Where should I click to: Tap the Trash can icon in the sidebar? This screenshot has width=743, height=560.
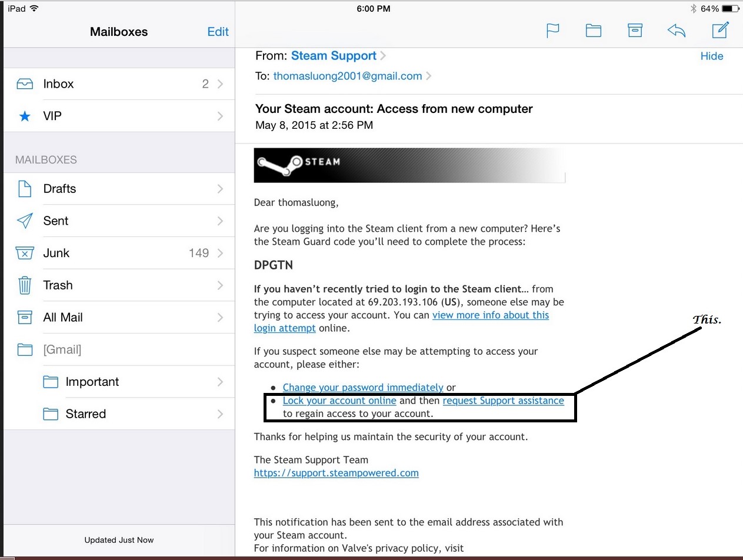coord(25,285)
